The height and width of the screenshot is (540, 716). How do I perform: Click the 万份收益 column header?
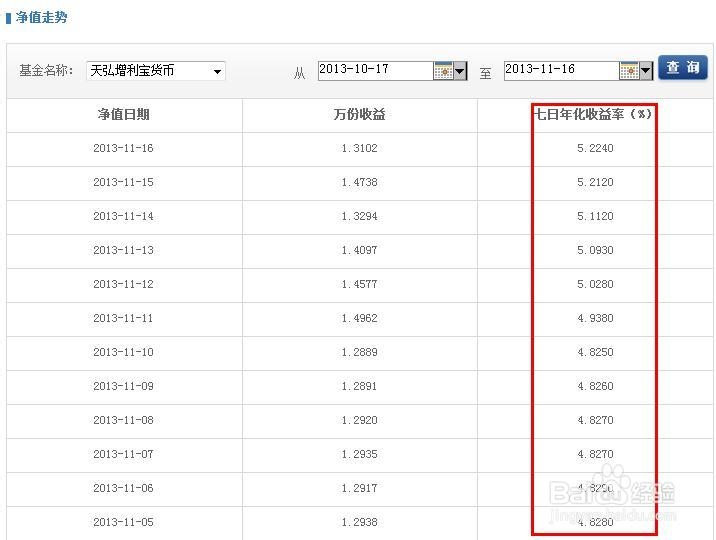tap(359, 114)
